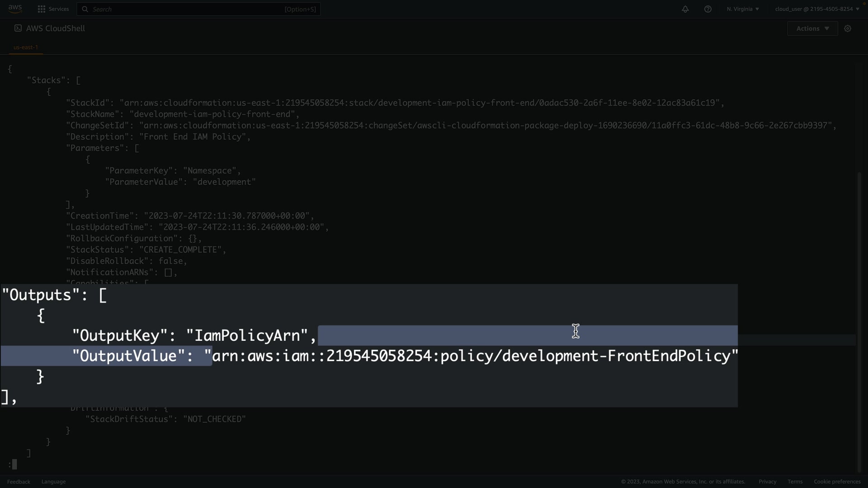Click the AWS logo home icon
This screenshot has height=488, width=868.
tap(15, 9)
